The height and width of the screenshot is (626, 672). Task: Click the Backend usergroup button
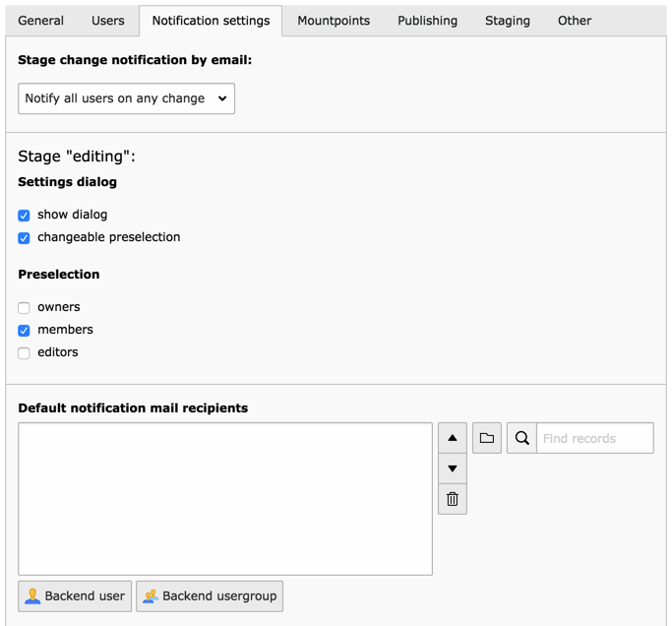pos(210,595)
